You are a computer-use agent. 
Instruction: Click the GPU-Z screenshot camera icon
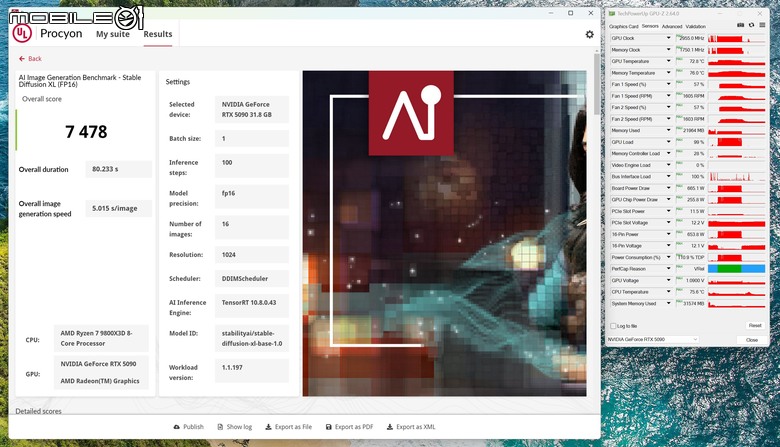pyautogui.click(x=741, y=26)
